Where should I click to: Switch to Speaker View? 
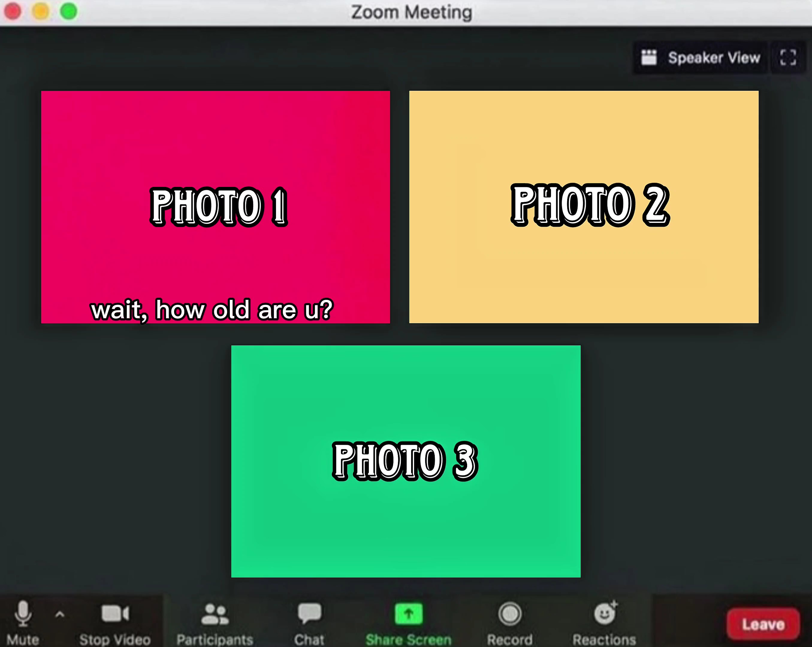point(701,58)
